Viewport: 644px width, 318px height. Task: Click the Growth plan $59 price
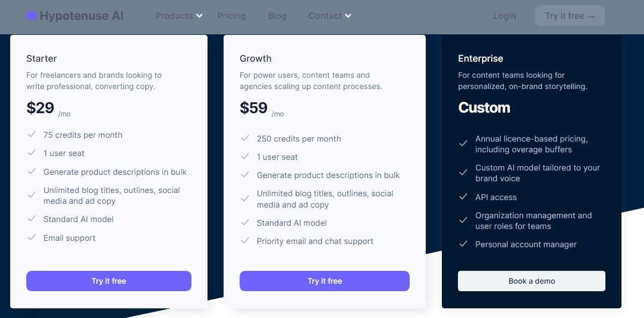point(254,108)
